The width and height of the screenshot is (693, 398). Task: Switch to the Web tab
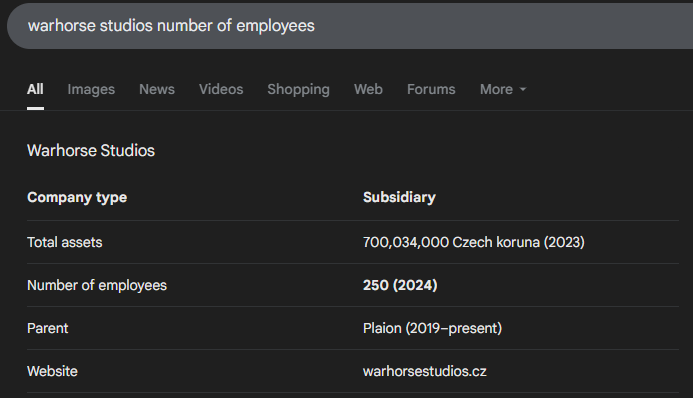pyautogui.click(x=368, y=89)
